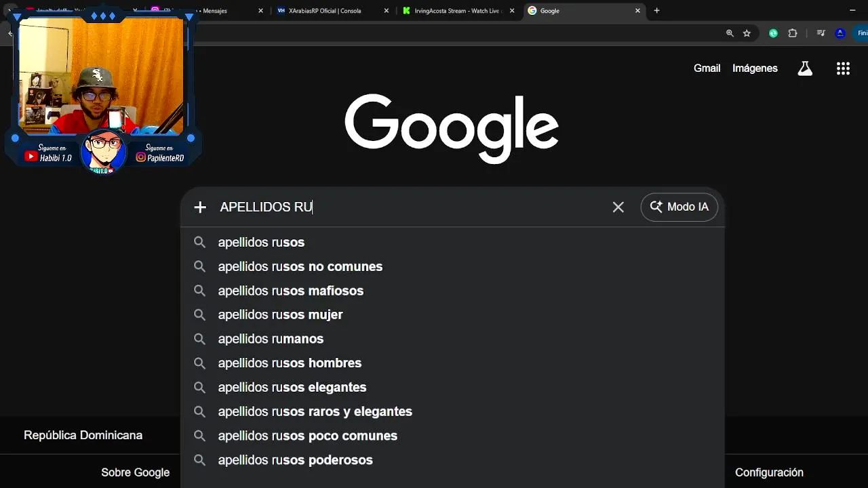This screenshot has width=868, height=488.
Task: Open Gmail link
Action: pos(707,68)
